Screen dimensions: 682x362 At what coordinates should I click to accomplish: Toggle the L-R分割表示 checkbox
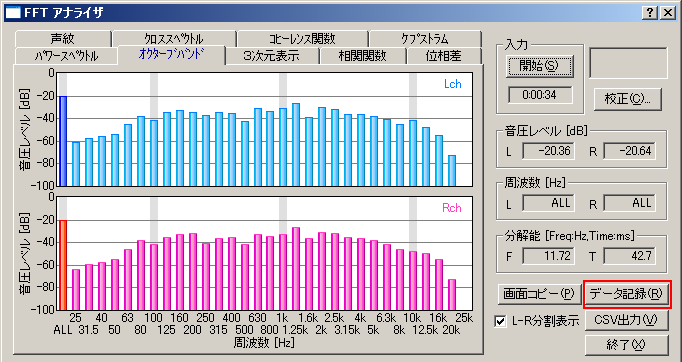point(501,322)
